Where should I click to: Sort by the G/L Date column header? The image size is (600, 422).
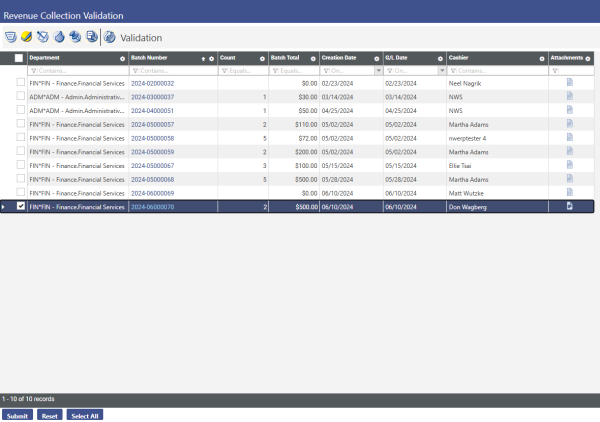(396, 58)
